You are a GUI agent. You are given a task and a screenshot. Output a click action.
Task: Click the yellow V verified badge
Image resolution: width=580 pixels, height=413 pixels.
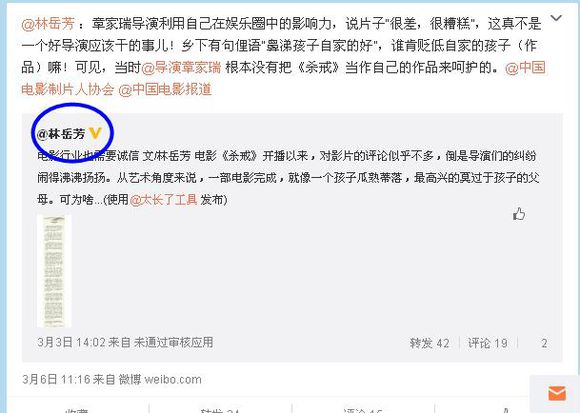(95, 133)
